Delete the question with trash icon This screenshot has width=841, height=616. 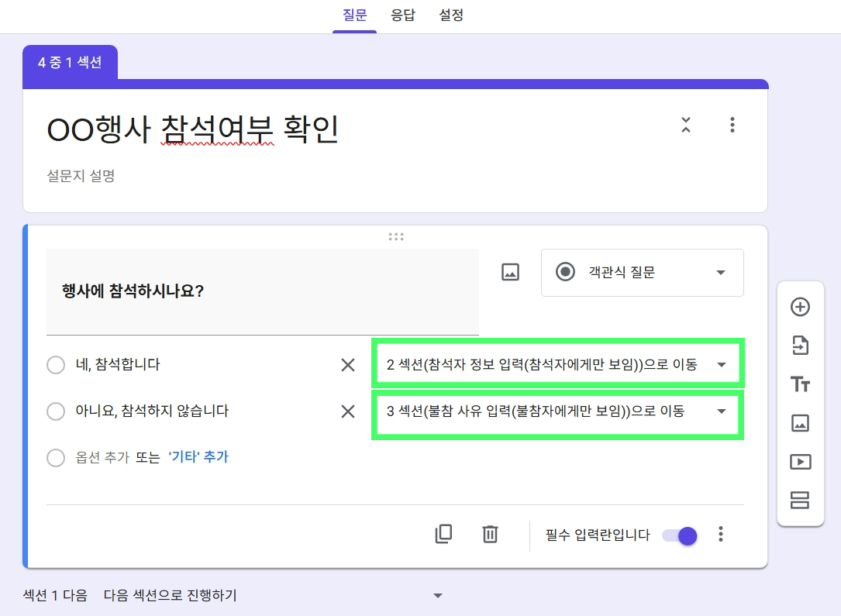coord(490,534)
